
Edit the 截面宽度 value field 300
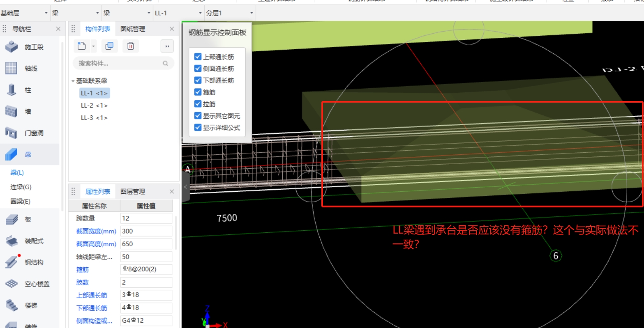(146, 231)
